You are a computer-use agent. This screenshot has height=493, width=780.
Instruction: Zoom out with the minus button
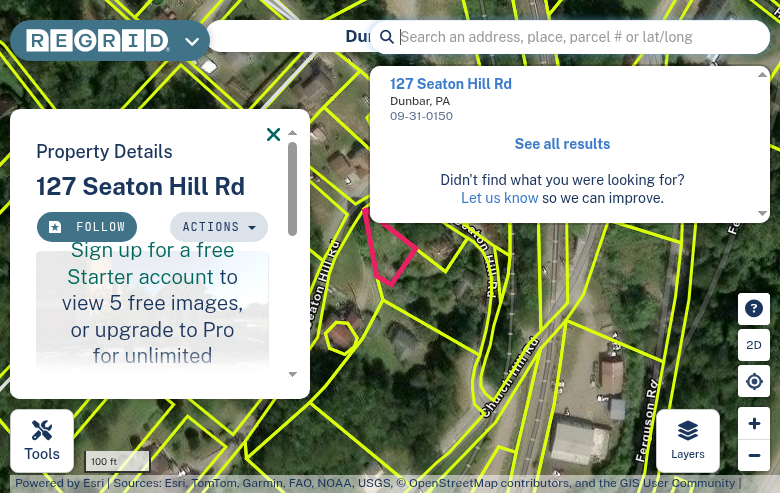pos(754,455)
